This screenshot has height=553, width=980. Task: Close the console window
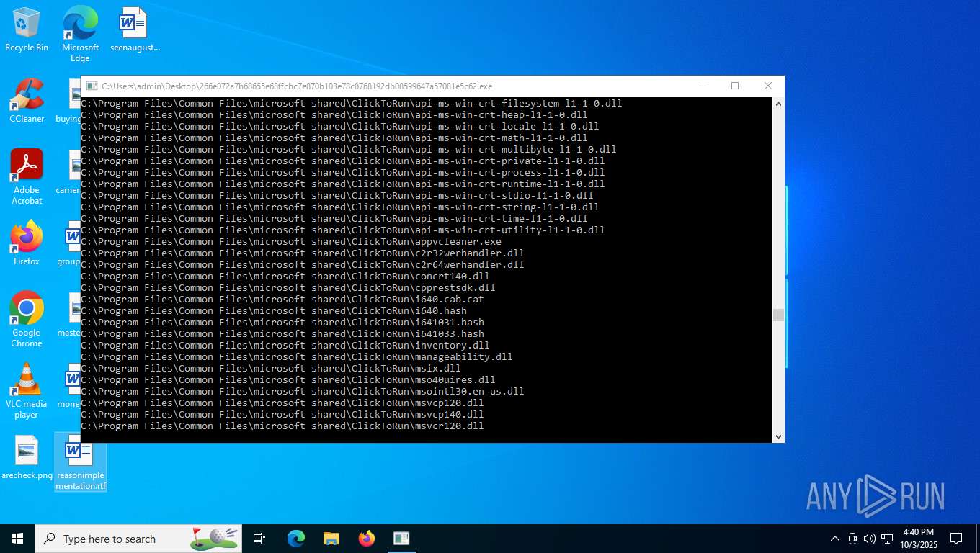click(768, 86)
